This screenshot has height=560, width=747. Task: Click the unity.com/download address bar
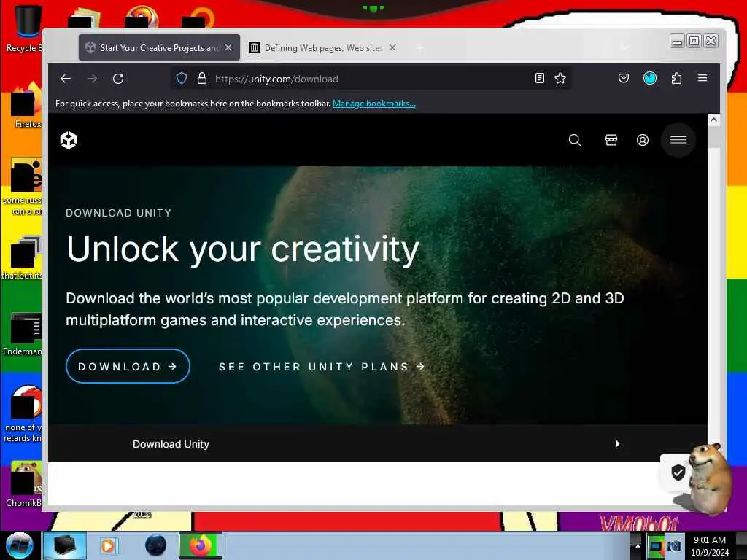[371, 79]
